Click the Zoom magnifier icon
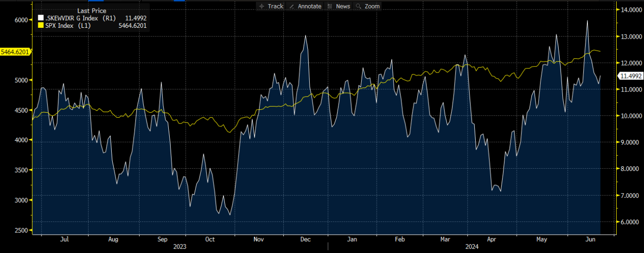 [x=359, y=6]
